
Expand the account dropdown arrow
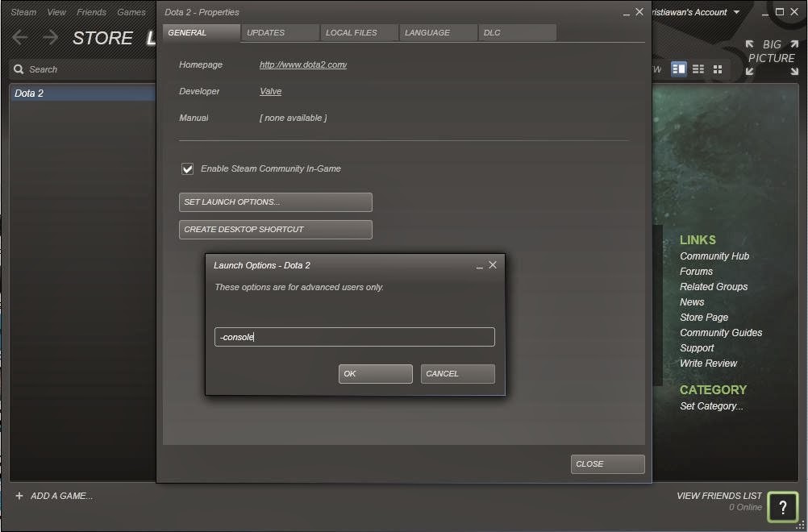(x=736, y=12)
